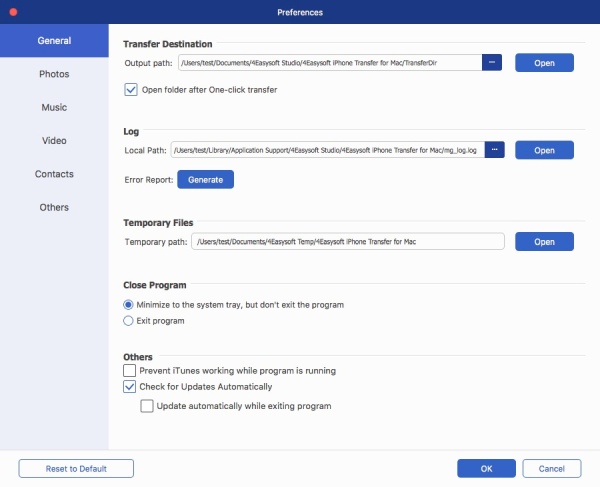The width and height of the screenshot is (600, 487).
Task: Click into the Local Path log field
Action: (328, 150)
